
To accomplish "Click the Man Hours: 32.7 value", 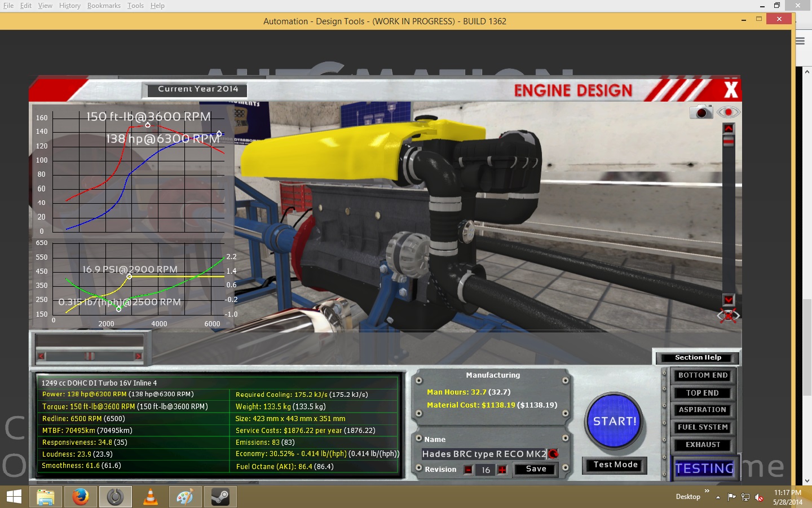I will 469,392.
